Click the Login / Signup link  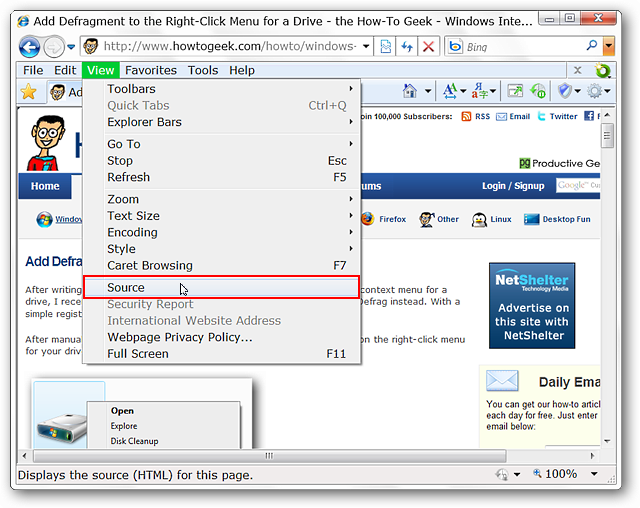point(513,186)
